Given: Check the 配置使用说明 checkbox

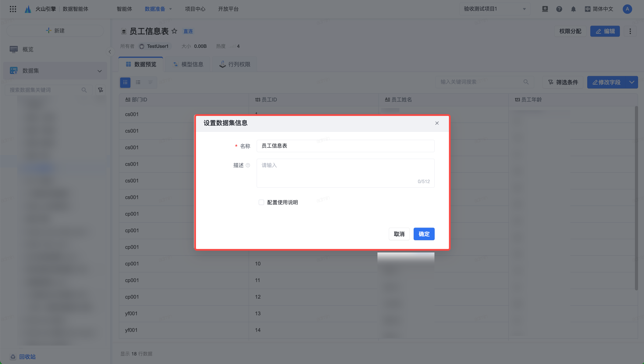Looking at the screenshot, I should click(x=261, y=202).
